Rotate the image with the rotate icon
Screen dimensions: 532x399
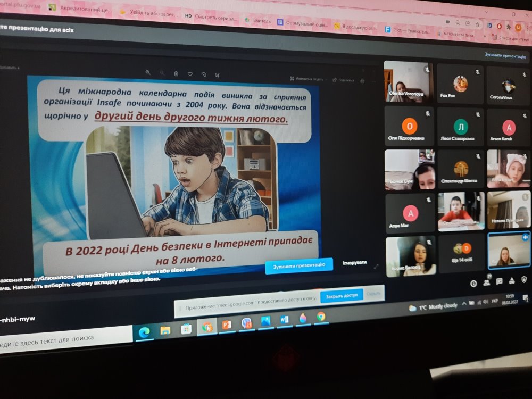tap(204, 74)
